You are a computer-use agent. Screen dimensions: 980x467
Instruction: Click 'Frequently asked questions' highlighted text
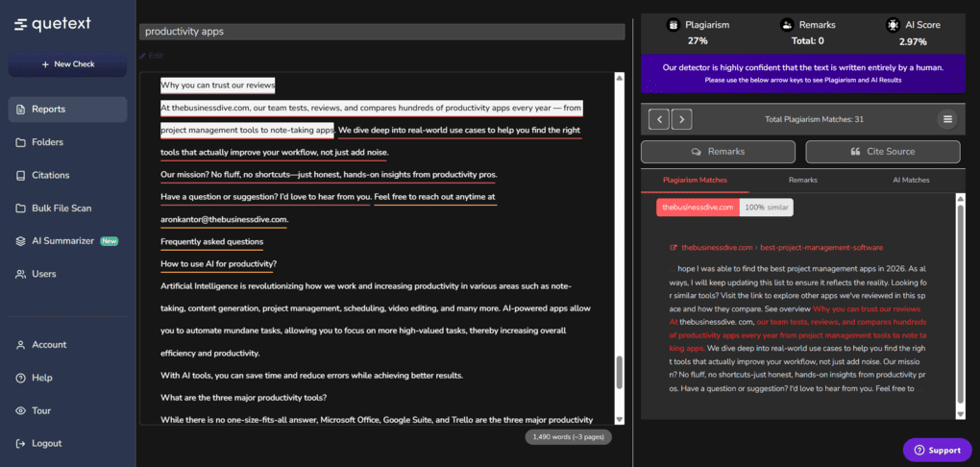(x=212, y=242)
